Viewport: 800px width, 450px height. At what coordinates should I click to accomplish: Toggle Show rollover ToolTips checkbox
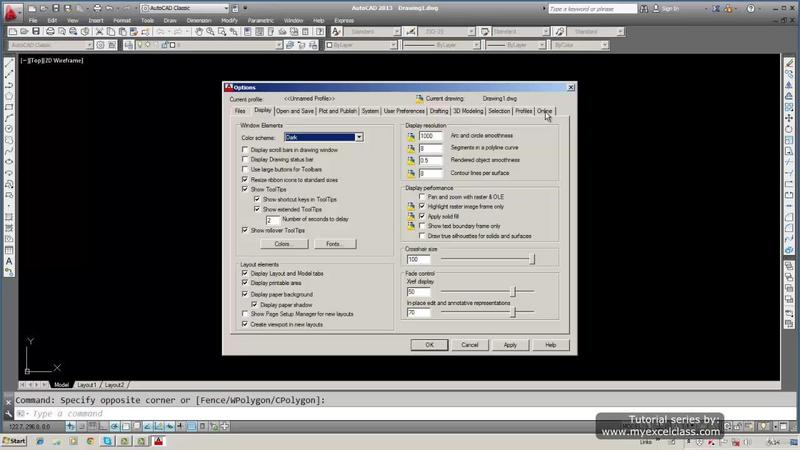245,230
